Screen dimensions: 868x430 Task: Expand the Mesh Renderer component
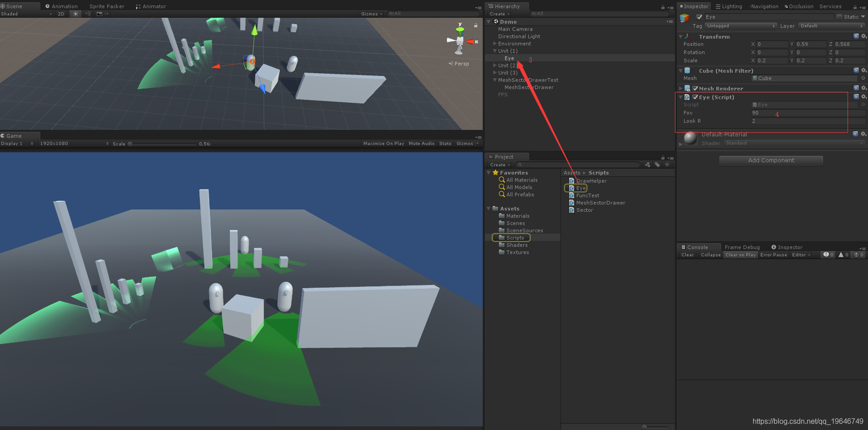(680, 88)
